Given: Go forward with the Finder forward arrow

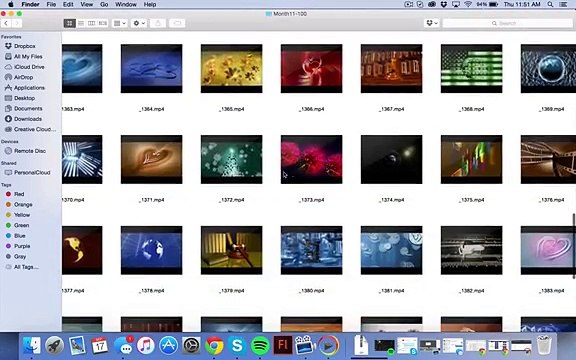Looking at the screenshot, I should click(17, 23).
